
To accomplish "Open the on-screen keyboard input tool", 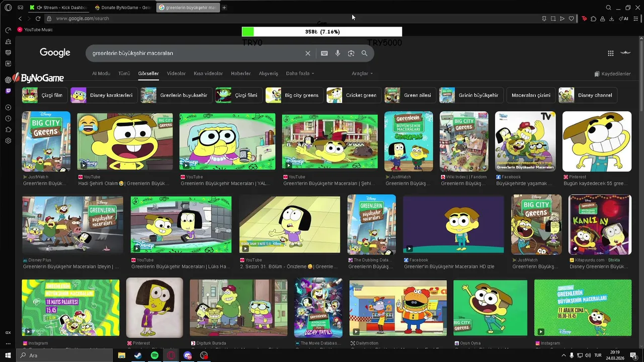I will point(325,53).
